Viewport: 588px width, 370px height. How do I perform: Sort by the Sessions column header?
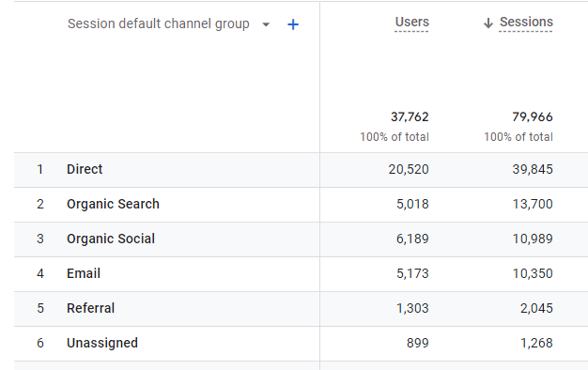pos(526,23)
